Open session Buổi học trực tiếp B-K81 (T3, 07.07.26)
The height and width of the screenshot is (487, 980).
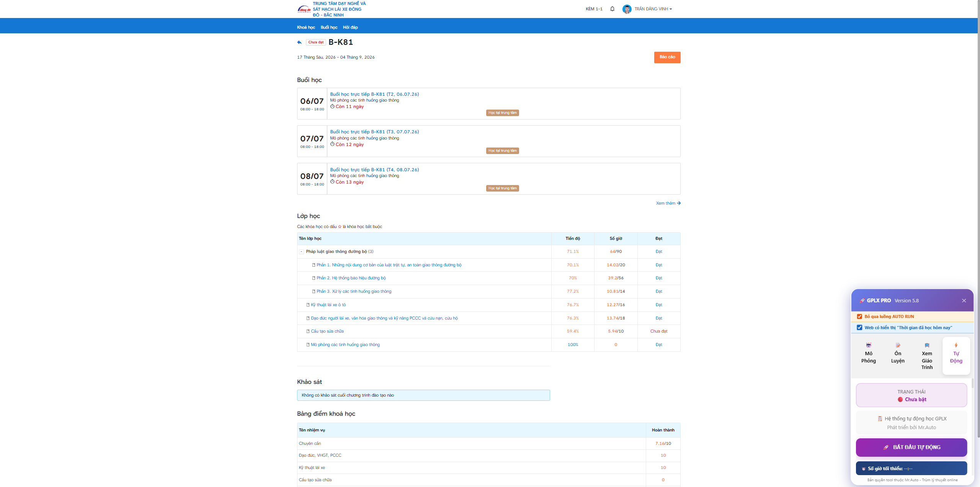[x=374, y=132]
